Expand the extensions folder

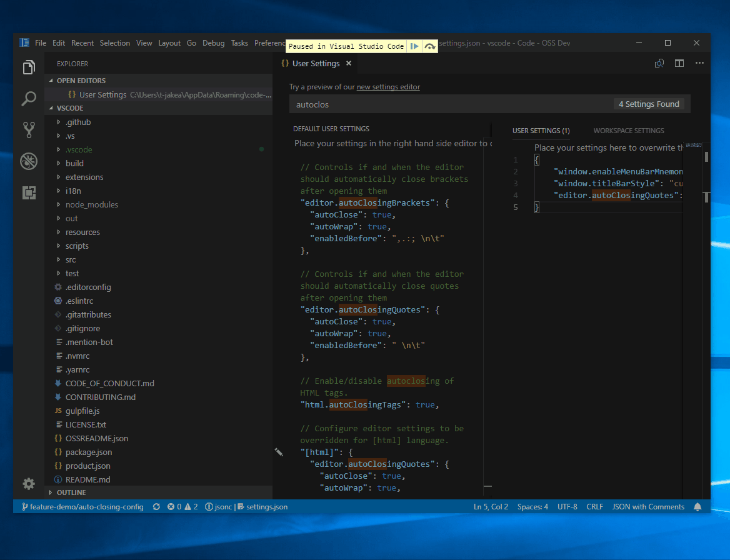coord(158,177)
